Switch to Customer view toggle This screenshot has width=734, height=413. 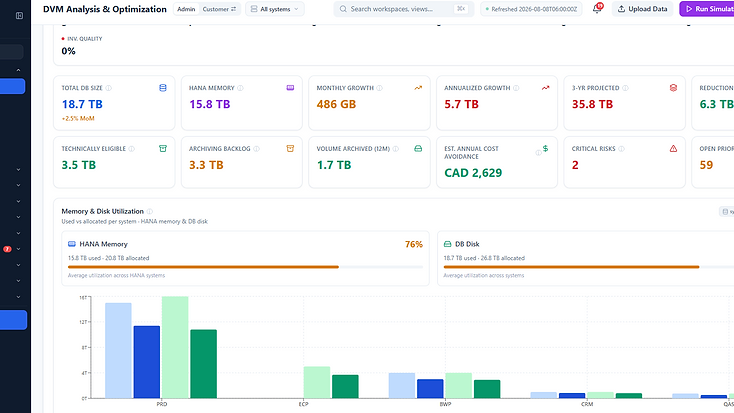pos(219,9)
